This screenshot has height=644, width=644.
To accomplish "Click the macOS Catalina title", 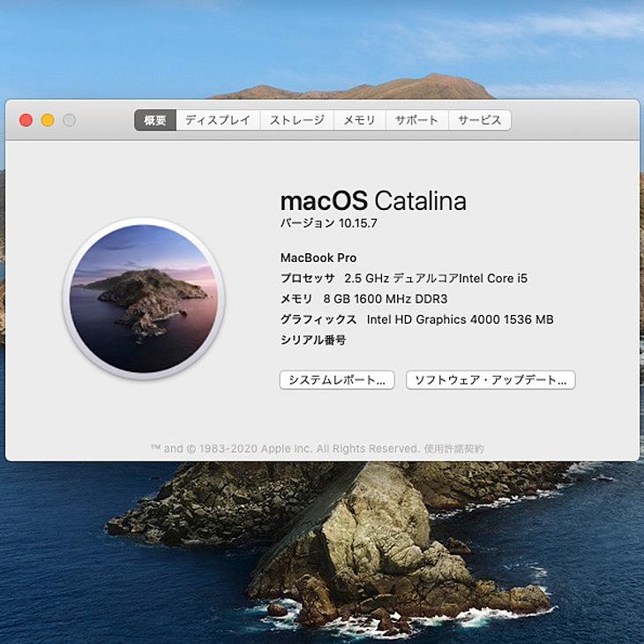I will click(373, 201).
